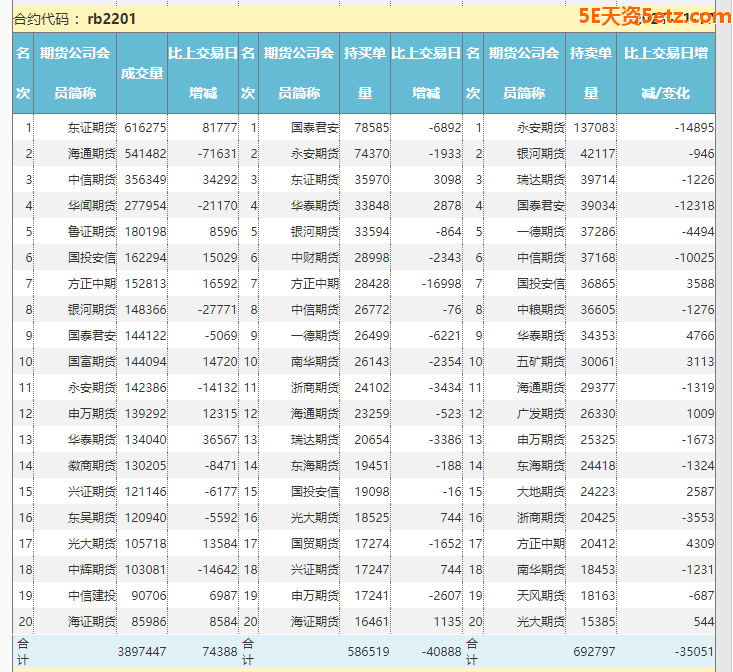
Task: Click volume value 139292 for 申万期货
Action: point(145,414)
